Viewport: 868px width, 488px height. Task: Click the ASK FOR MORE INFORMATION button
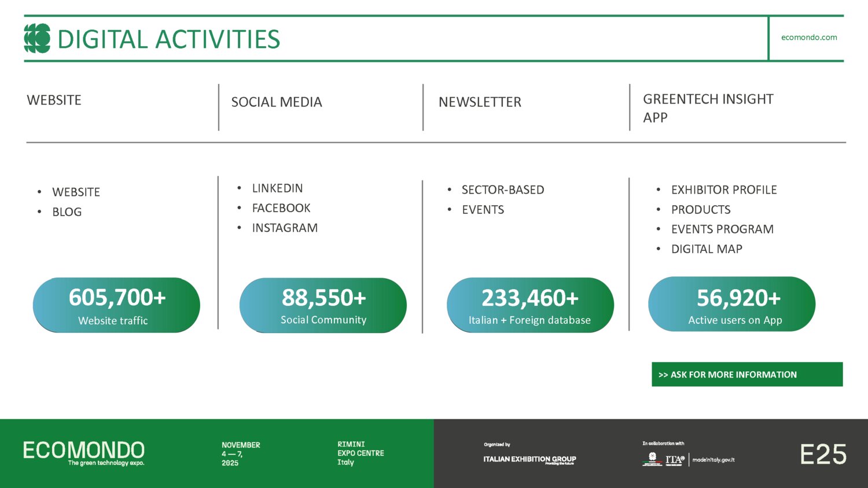click(x=747, y=374)
